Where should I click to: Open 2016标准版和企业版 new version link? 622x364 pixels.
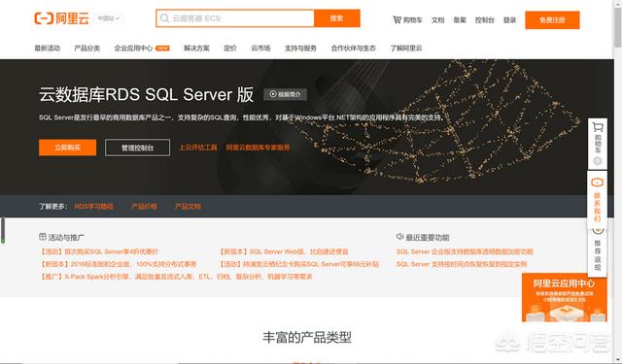pos(118,264)
